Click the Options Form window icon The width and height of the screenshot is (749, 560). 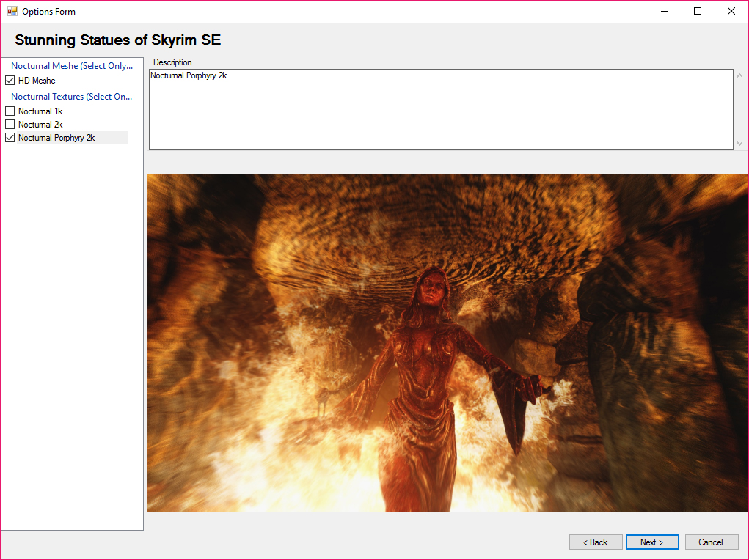coord(12,11)
